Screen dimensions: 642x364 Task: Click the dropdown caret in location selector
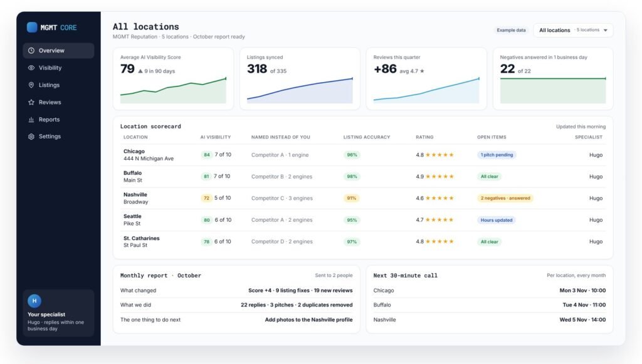(606, 30)
